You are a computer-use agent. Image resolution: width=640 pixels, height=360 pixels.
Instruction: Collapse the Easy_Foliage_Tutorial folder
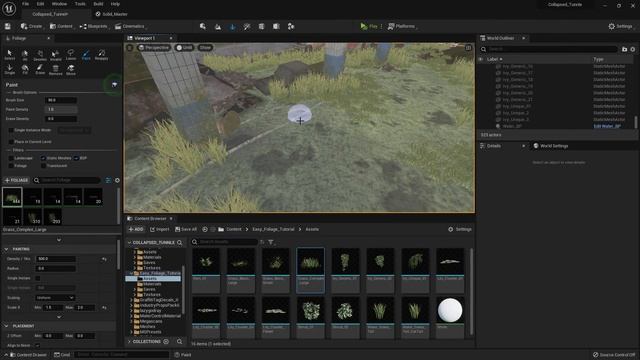[x=131, y=273]
